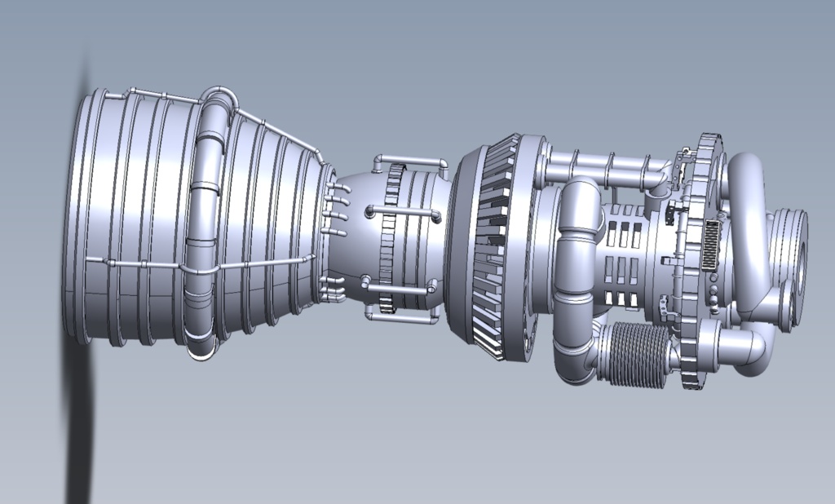Pick the small rectangular grille on the flange
The image size is (835, 504).
pos(711,245)
